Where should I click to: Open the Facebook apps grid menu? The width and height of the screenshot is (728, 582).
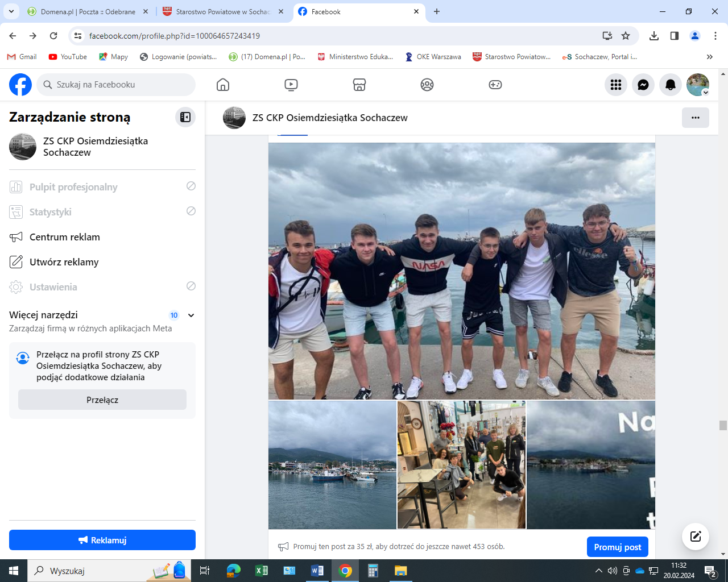[x=616, y=85]
